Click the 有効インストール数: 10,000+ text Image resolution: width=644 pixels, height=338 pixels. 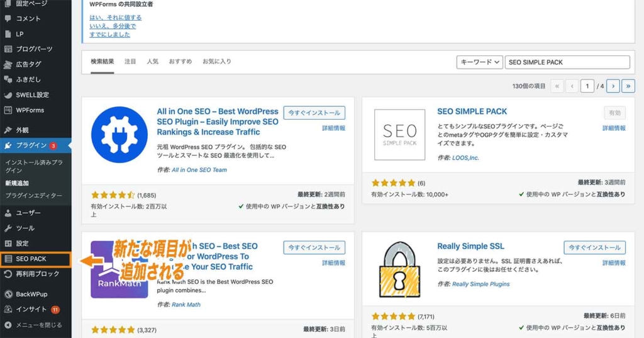tap(410, 194)
